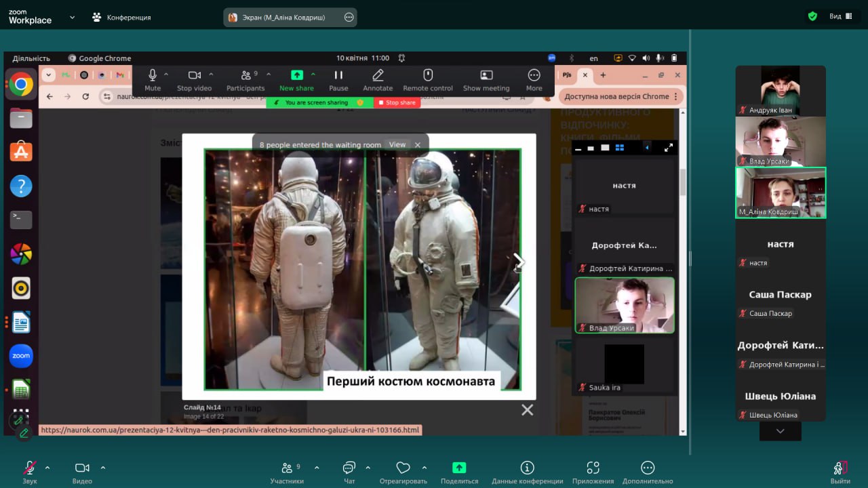Click the red Stop share button
This screenshot has width=868, height=488.
[x=397, y=102]
